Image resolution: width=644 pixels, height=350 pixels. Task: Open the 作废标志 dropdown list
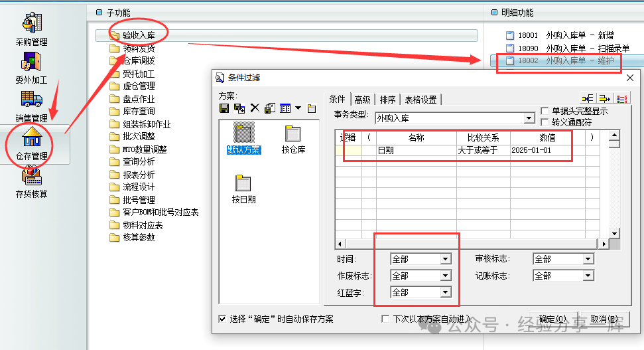(x=445, y=276)
